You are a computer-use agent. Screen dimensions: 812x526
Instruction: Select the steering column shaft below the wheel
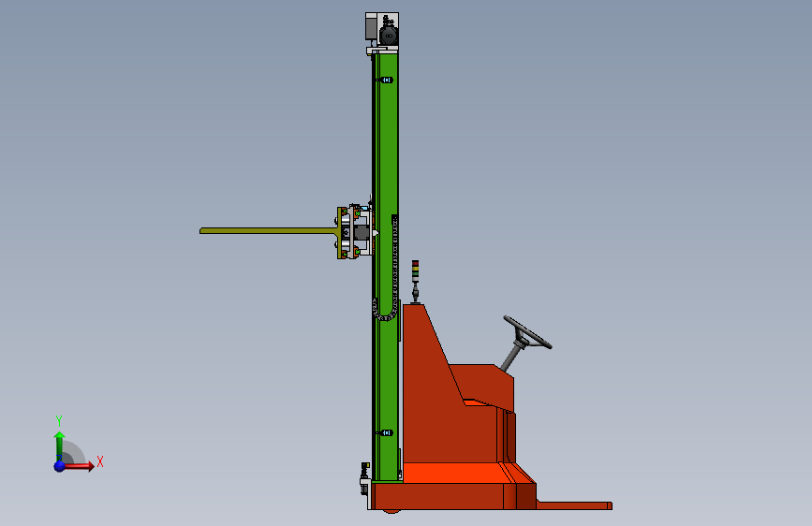click(x=510, y=358)
